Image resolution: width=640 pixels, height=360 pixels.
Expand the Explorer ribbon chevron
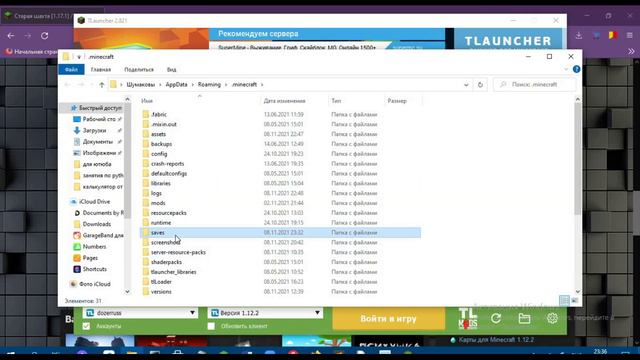[566, 69]
